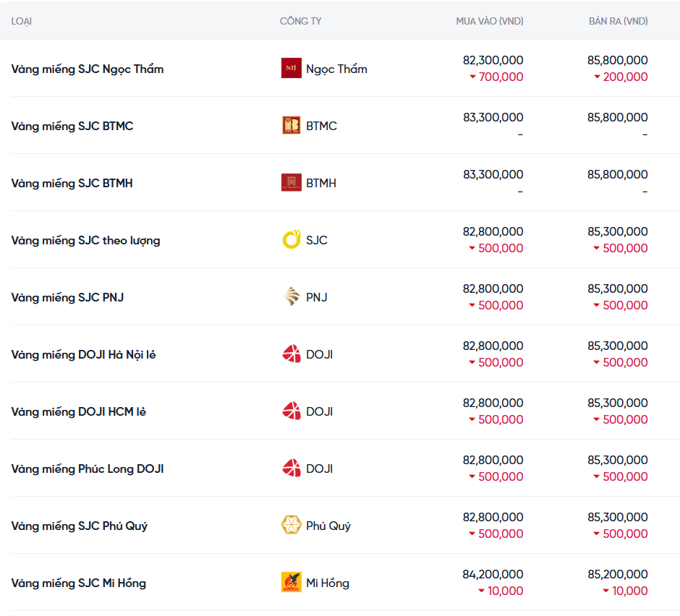Click DOJI logo in HCM lẻ row
This screenshot has height=616, width=680.
291,411
